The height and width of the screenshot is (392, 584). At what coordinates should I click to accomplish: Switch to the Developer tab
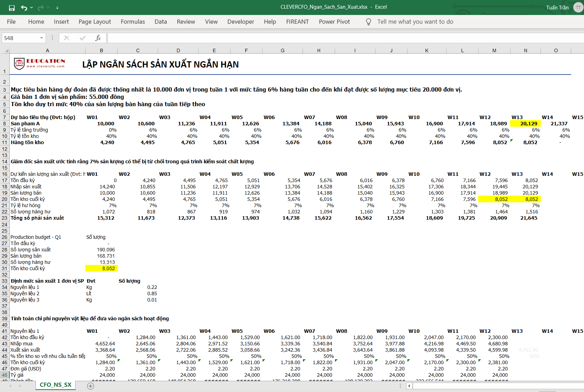pyautogui.click(x=241, y=22)
